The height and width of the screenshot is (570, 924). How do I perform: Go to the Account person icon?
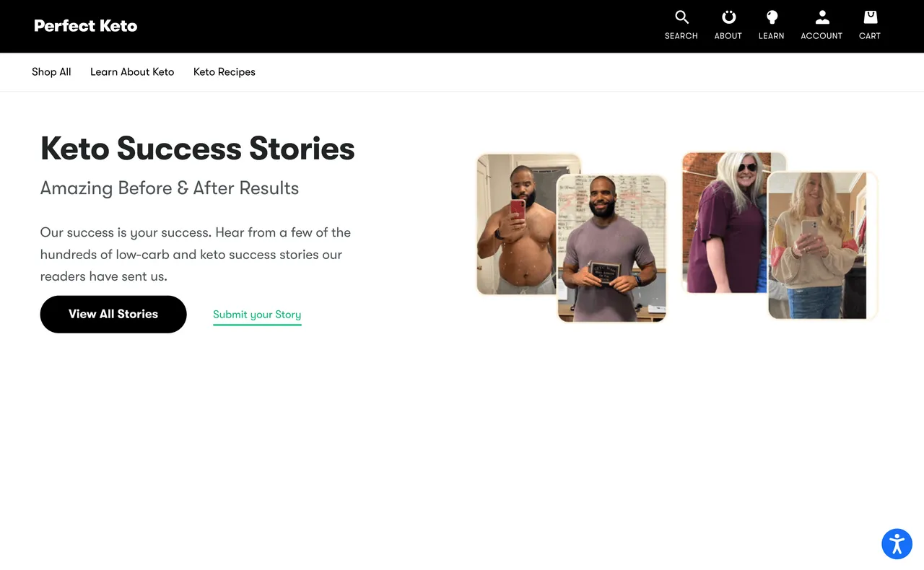(821, 18)
